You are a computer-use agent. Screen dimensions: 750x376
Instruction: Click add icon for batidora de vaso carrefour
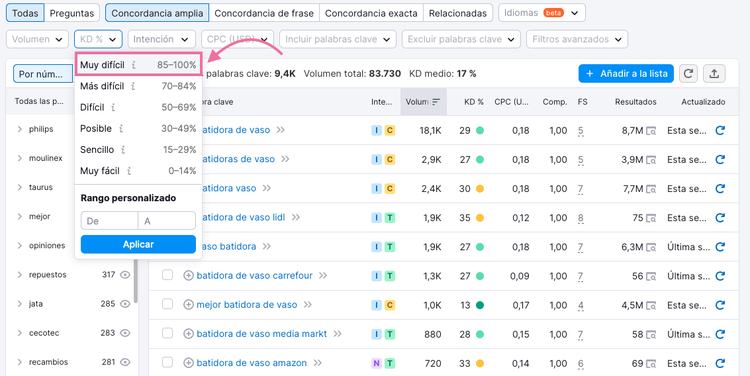[188, 276]
